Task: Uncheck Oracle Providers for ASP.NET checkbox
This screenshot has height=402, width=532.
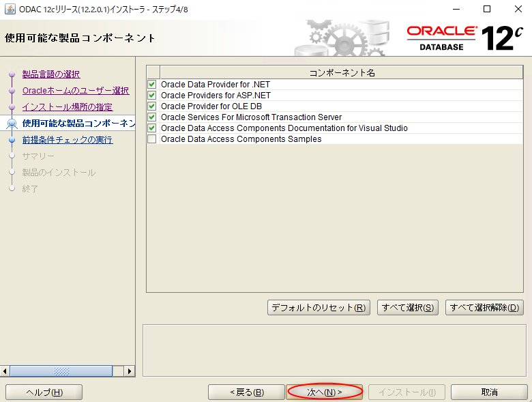Action: click(152, 95)
